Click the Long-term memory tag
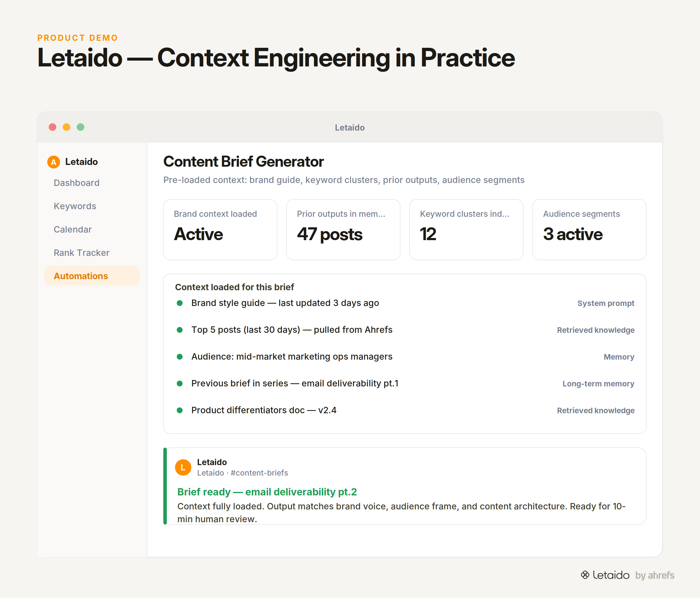 (x=598, y=384)
